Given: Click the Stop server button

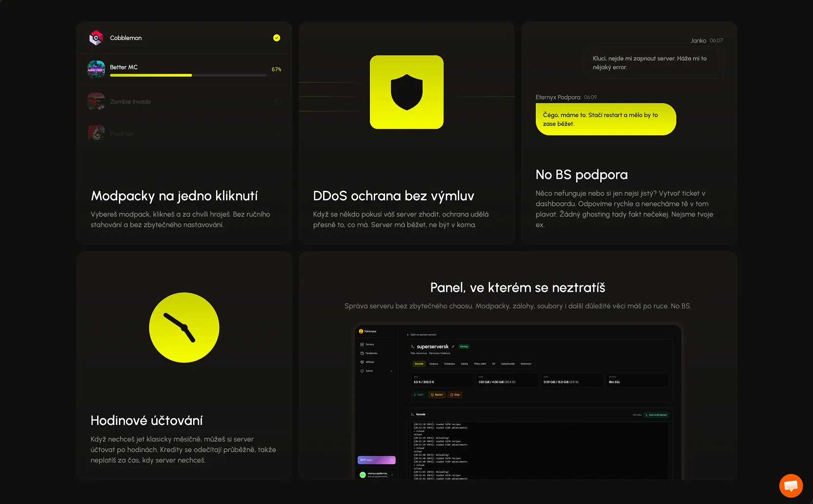Looking at the screenshot, I should pos(455,395).
